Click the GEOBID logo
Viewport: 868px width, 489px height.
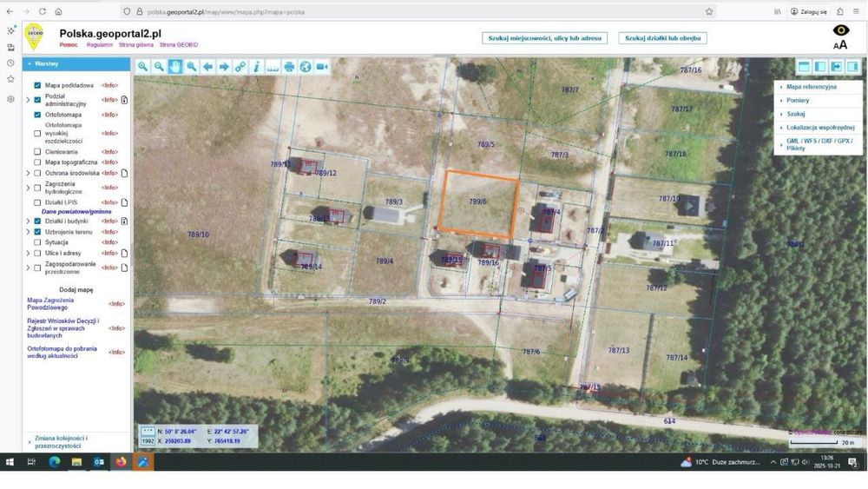(x=35, y=36)
